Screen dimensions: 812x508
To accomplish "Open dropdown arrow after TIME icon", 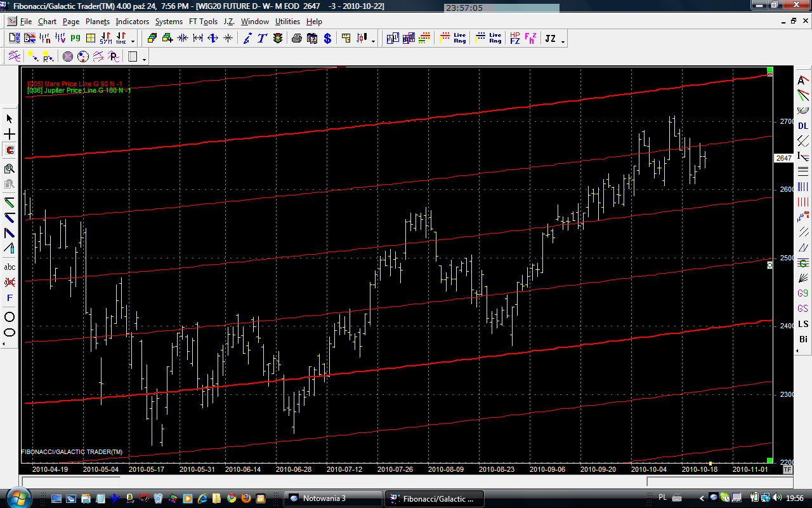I will [x=133, y=41].
